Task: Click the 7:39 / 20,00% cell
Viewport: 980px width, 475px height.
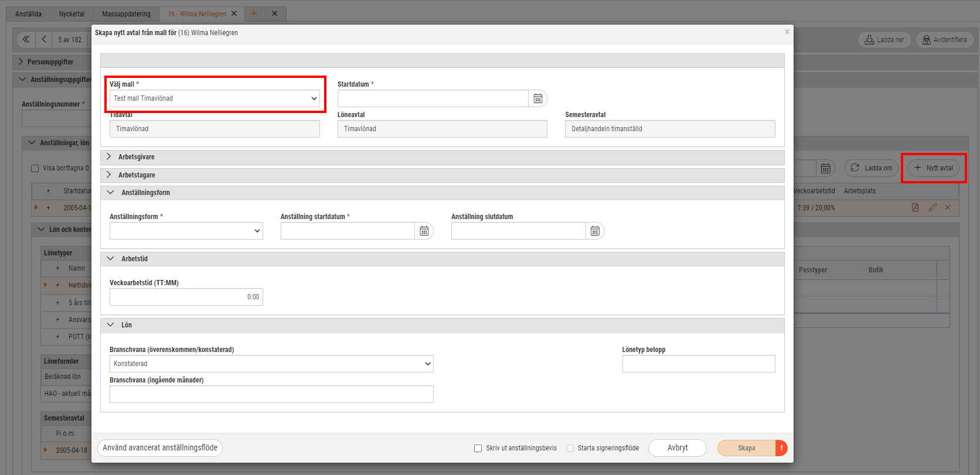Action: pos(816,208)
